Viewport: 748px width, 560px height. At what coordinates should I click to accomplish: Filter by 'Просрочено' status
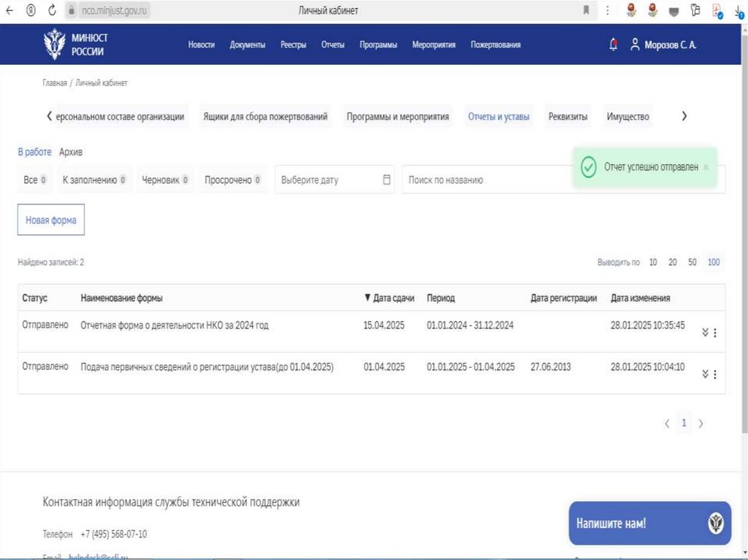pyautogui.click(x=232, y=180)
